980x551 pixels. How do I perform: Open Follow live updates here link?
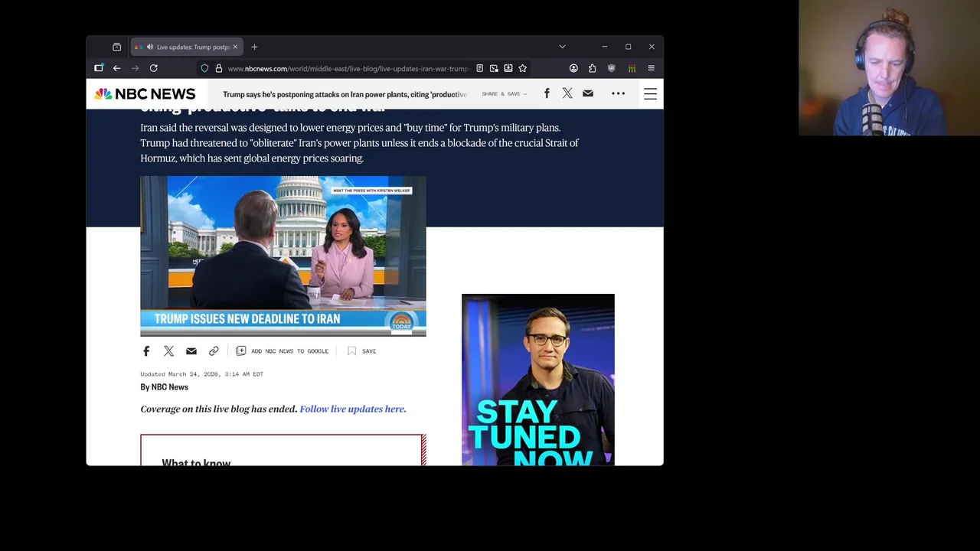(353, 409)
